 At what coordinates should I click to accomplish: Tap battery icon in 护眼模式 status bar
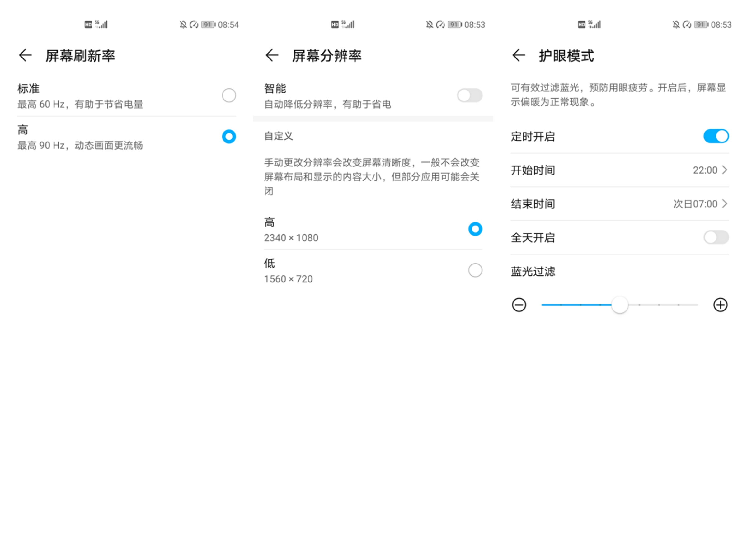click(702, 25)
